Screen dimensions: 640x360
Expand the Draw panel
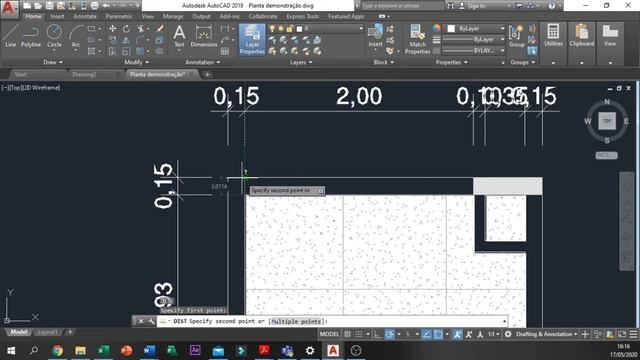pos(53,62)
